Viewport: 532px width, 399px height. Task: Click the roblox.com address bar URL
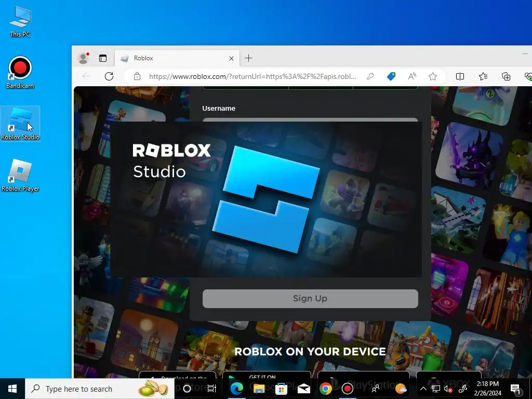point(252,76)
